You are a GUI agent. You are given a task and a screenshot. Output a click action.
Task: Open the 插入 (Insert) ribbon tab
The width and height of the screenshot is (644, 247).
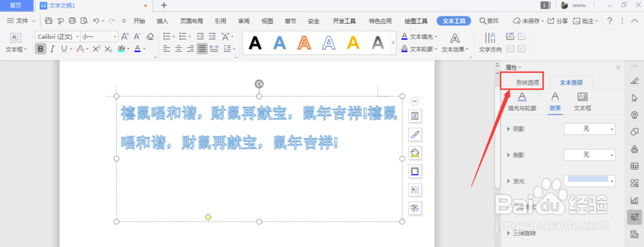(163, 21)
